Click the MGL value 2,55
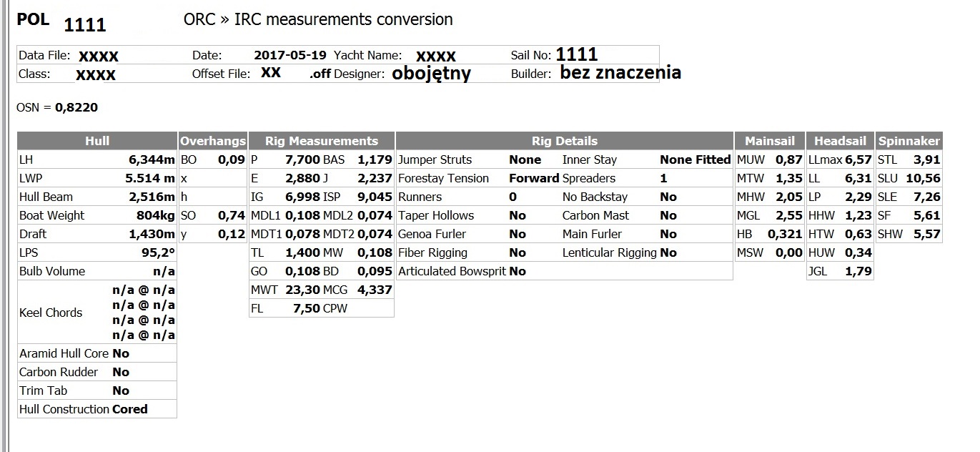The height and width of the screenshot is (452, 980). pos(789,215)
